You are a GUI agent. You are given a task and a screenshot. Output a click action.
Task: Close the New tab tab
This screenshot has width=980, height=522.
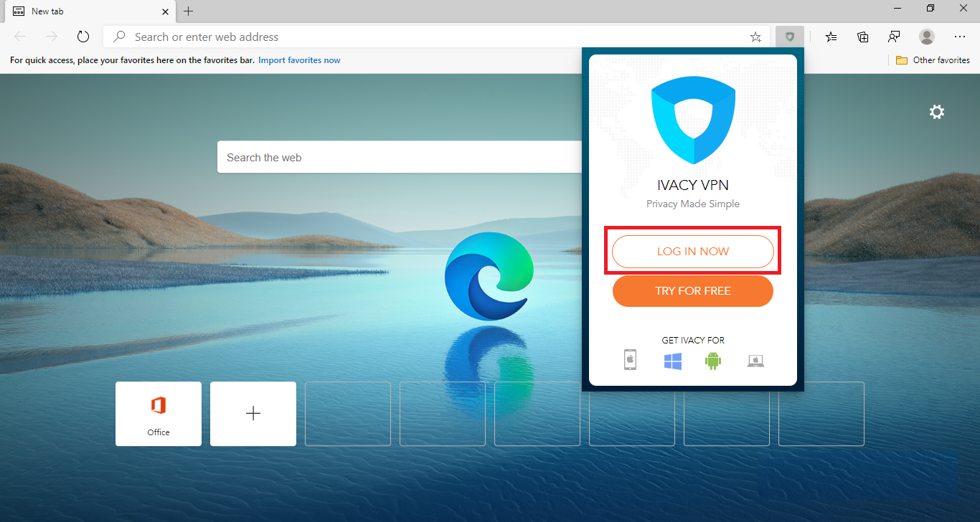[165, 11]
